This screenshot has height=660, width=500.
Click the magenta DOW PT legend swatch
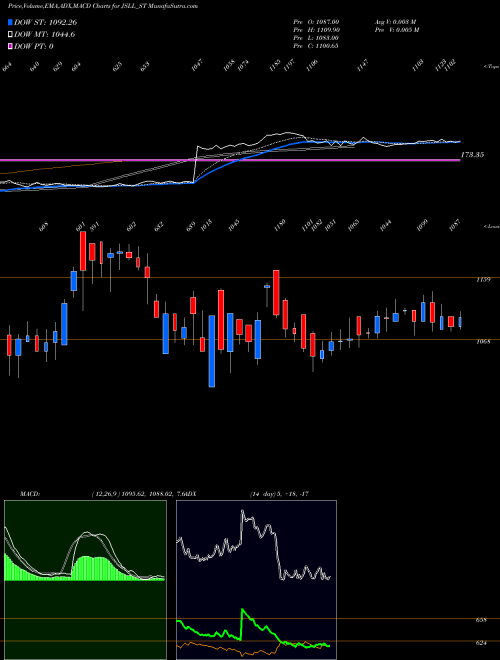(x=11, y=46)
